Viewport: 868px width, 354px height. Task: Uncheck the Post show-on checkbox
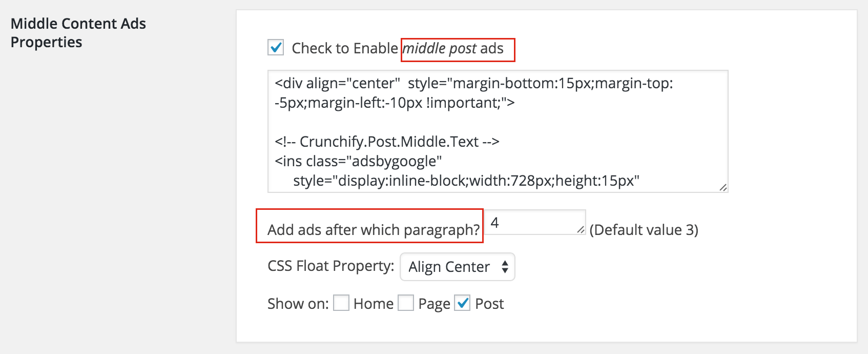coord(462,303)
